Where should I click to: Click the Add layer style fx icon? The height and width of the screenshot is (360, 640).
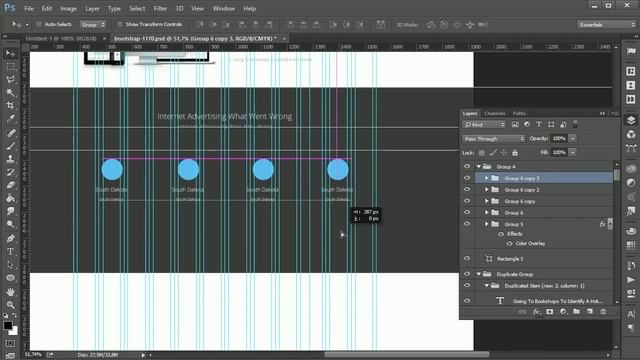tap(536, 312)
